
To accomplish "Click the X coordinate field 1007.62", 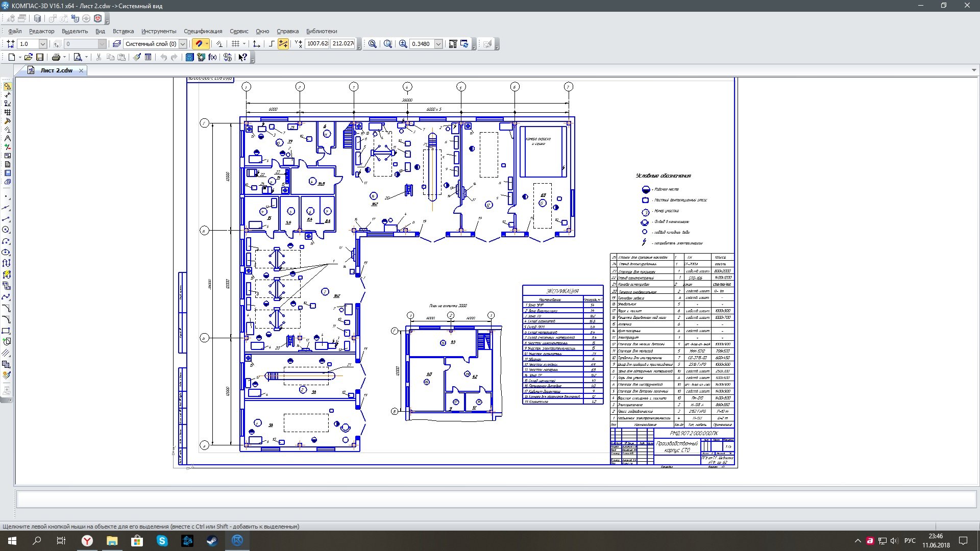I will coord(317,44).
